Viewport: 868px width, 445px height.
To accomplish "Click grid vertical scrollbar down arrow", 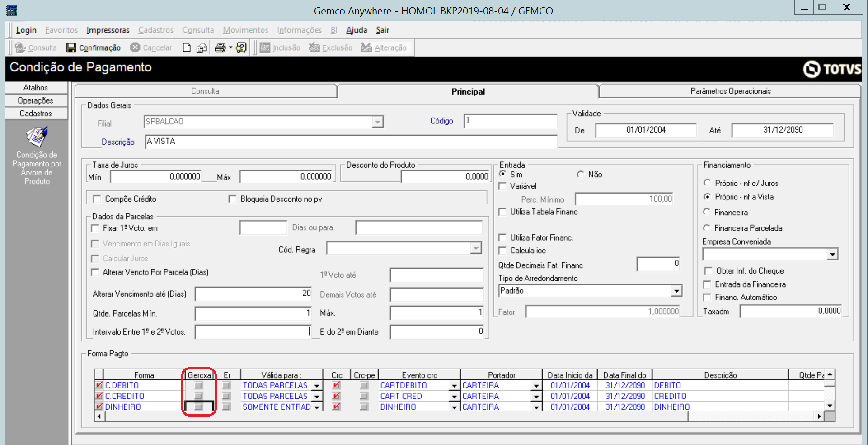I will click(830, 406).
